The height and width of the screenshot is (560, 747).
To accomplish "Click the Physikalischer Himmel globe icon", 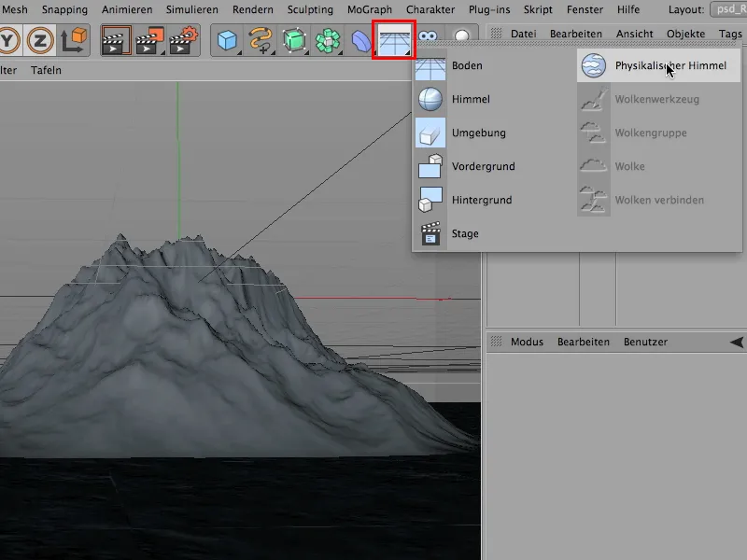I will [594, 65].
